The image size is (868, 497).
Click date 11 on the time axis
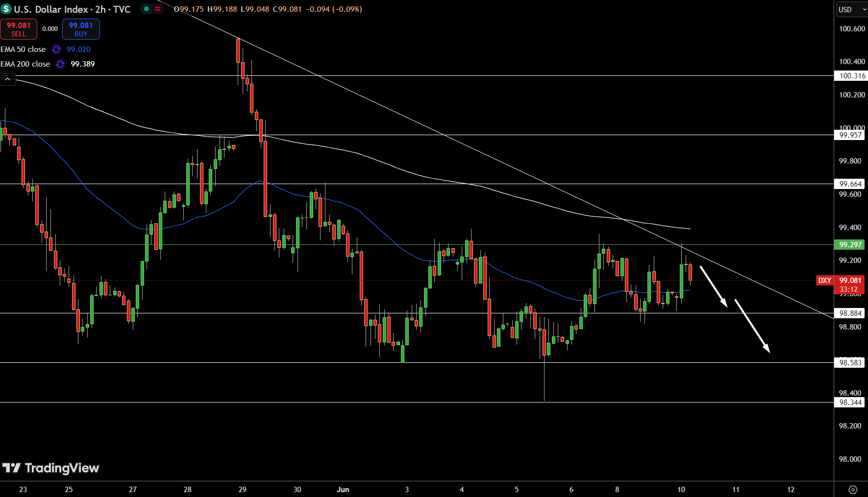coord(736,490)
